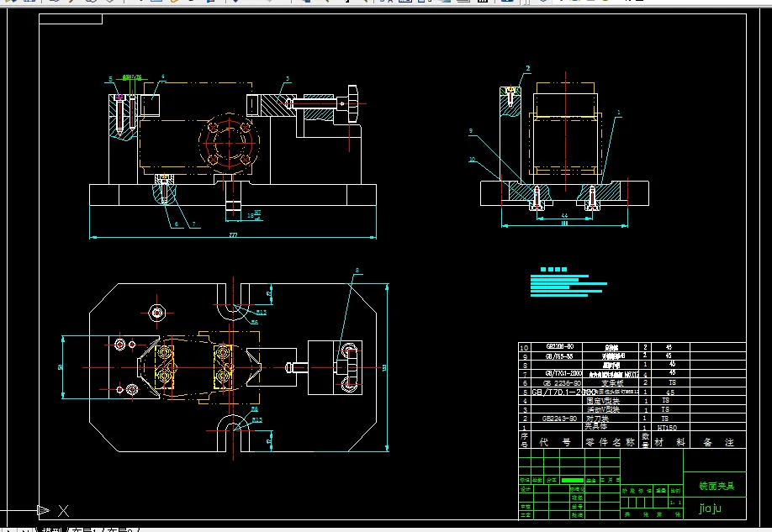Screen dimensions: 772x532
Task: Click the 零件名称 column header
Action: click(610, 442)
